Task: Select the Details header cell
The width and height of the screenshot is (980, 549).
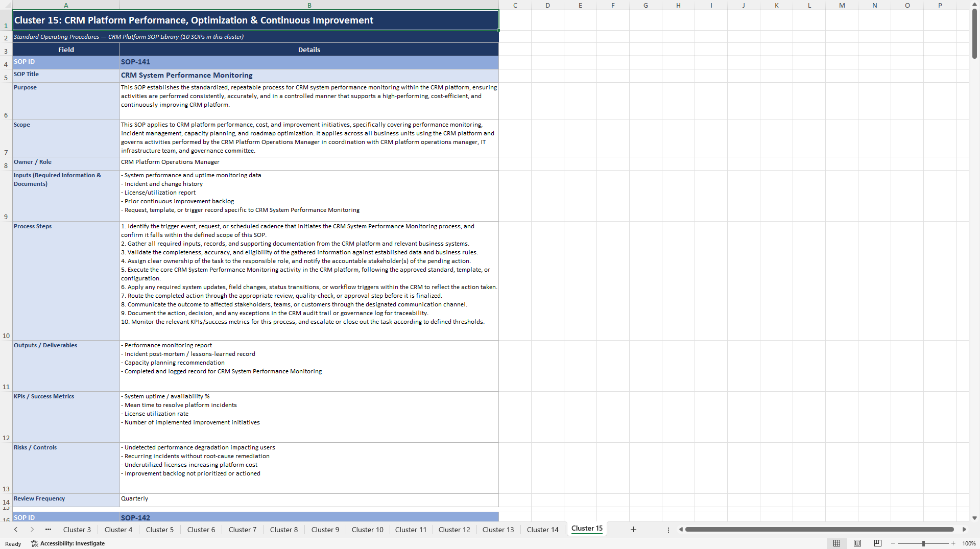Action: (309, 50)
